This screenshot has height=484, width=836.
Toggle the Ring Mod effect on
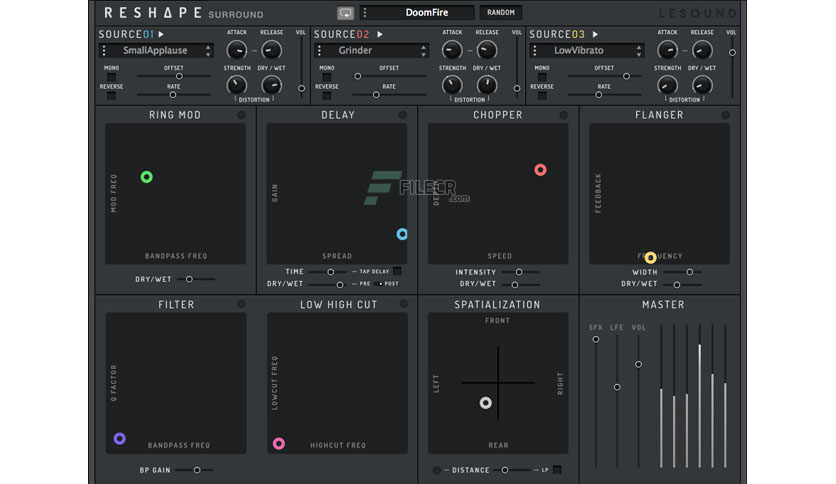pos(242,115)
